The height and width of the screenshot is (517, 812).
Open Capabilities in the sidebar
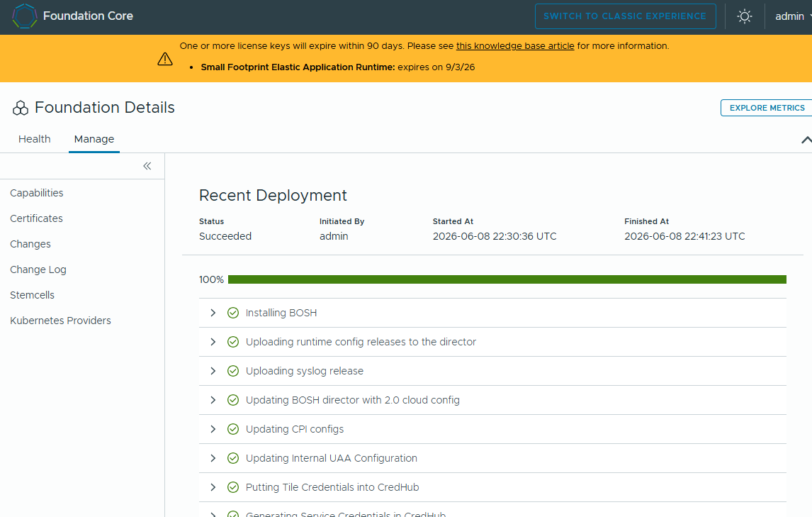(x=37, y=193)
